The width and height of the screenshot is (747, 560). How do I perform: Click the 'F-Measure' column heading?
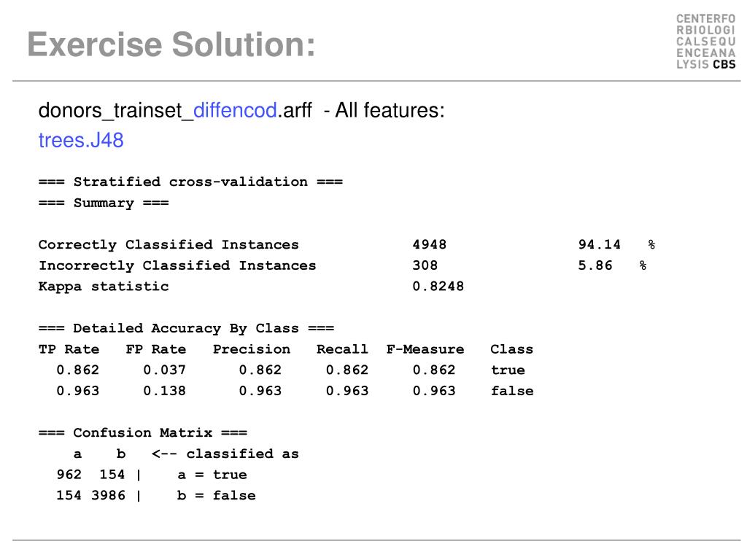[425, 349]
